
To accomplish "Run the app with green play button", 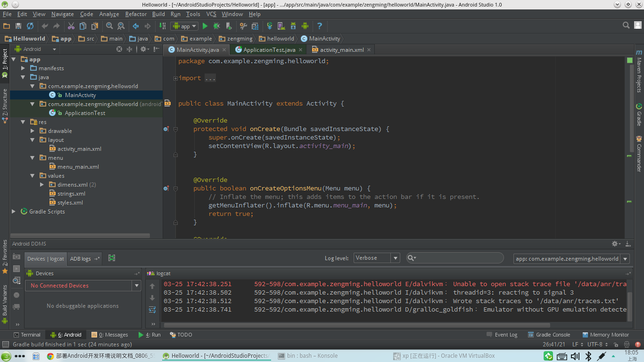I will [x=205, y=26].
